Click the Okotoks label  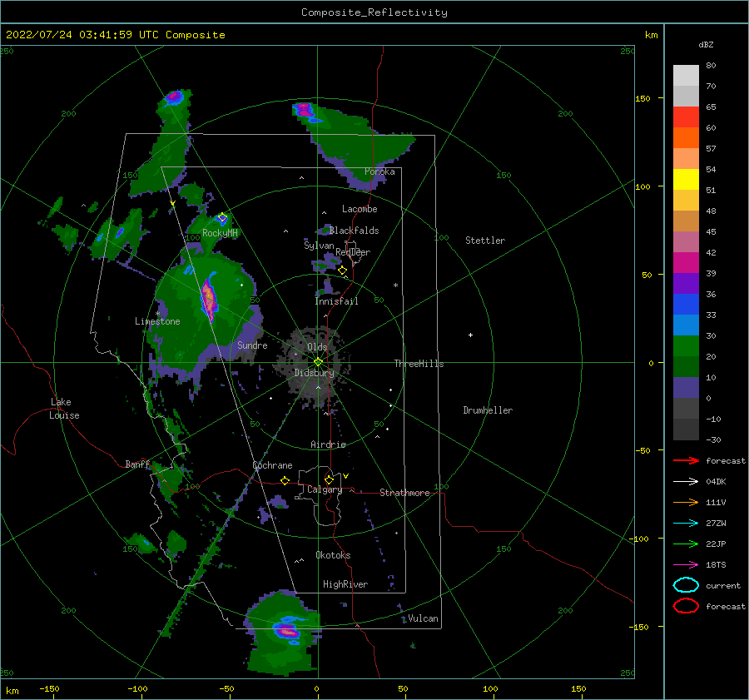(333, 555)
